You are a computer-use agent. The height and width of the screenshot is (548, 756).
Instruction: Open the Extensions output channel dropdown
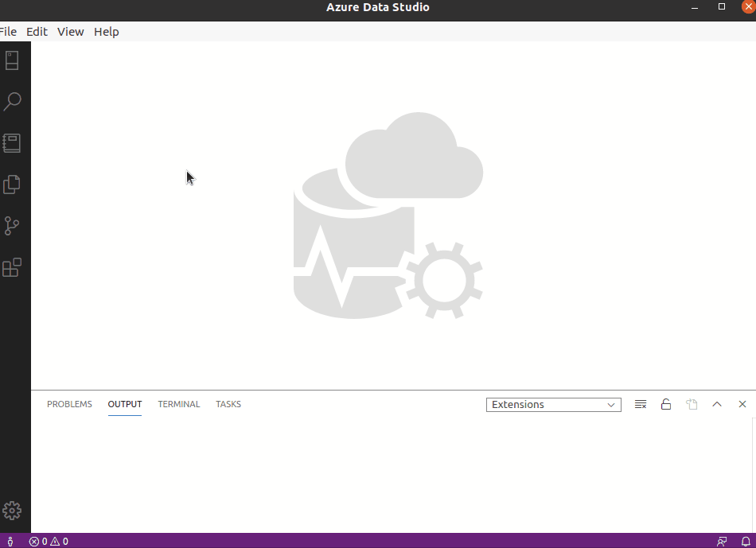click(x=554, y=405)
